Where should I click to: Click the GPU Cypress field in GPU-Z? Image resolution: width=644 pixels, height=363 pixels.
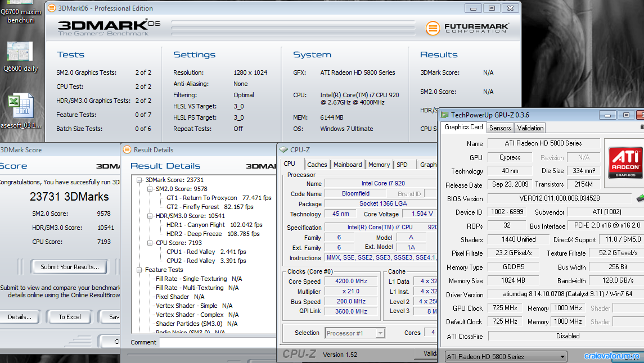510,157
